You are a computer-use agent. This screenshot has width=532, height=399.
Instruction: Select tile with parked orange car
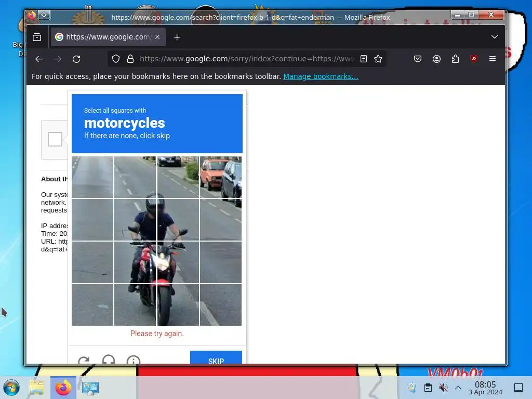point(220,177)
